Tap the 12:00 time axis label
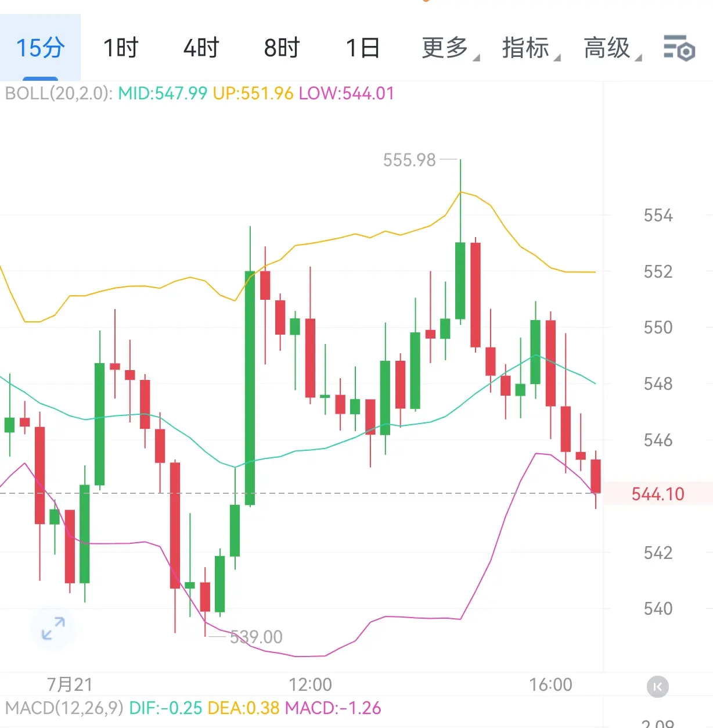Image resolution: width=713 pixels, height=728 pixels. point(310,684)
